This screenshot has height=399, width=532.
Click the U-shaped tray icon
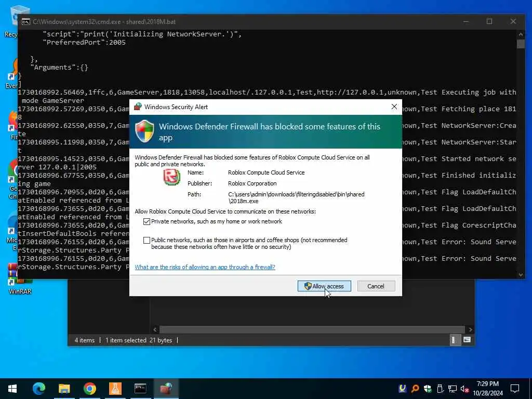(403, 389)
